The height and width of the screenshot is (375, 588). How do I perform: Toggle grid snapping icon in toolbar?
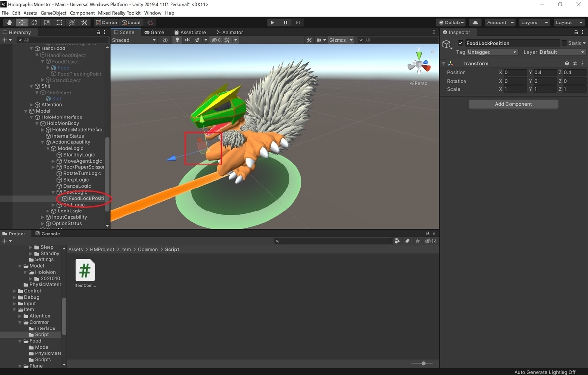click(x=150, y=23)
